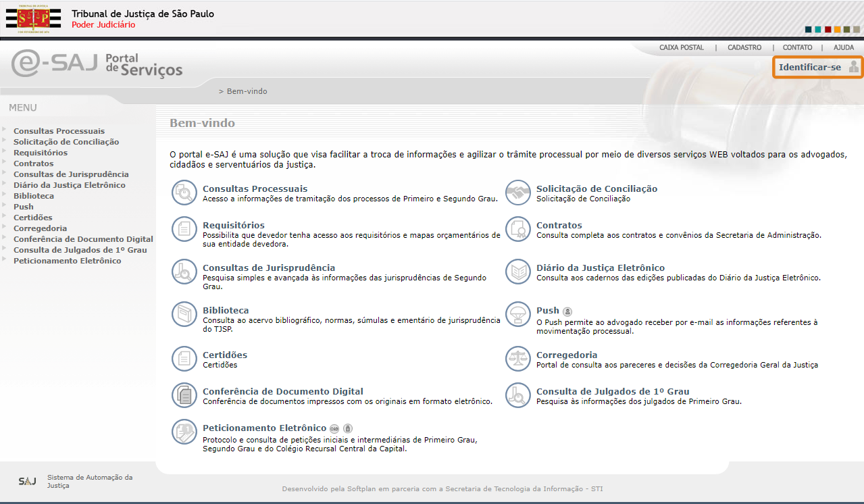Select the olive green theme color square

coord(846,29)
